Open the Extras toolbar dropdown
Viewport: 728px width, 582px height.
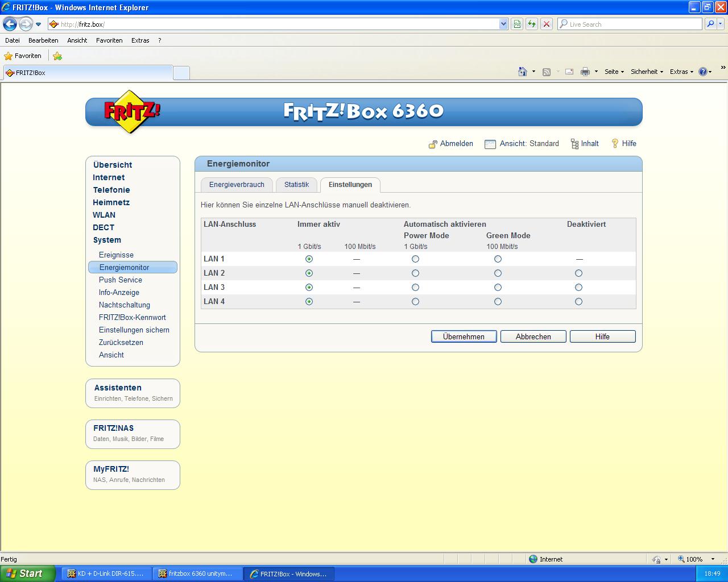(681, 72)
